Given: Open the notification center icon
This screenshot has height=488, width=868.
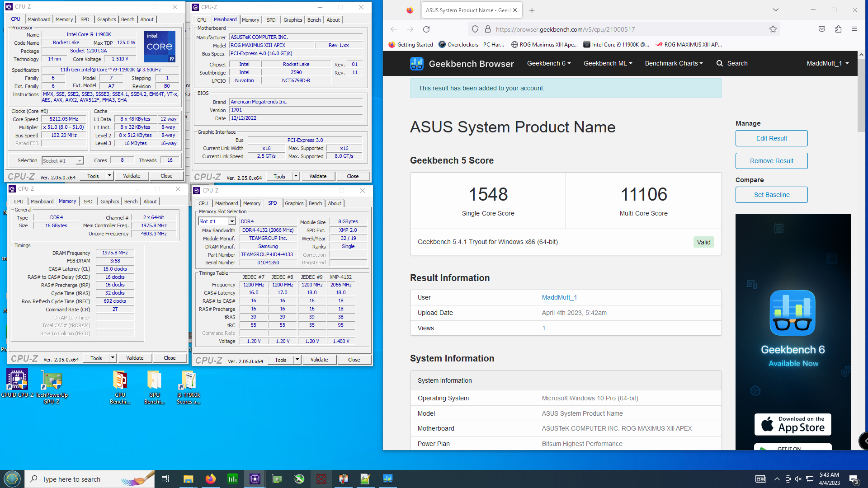Looking at the screenshot, I should [x=854, y=479].
